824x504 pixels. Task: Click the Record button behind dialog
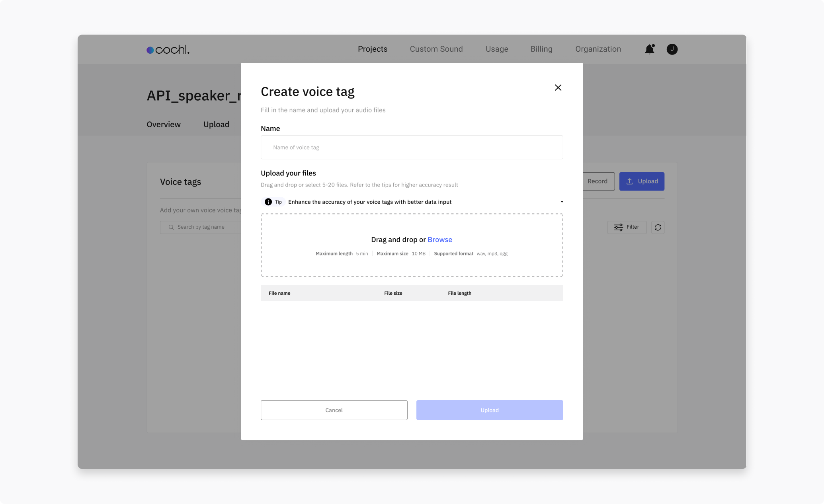(599, 181)
